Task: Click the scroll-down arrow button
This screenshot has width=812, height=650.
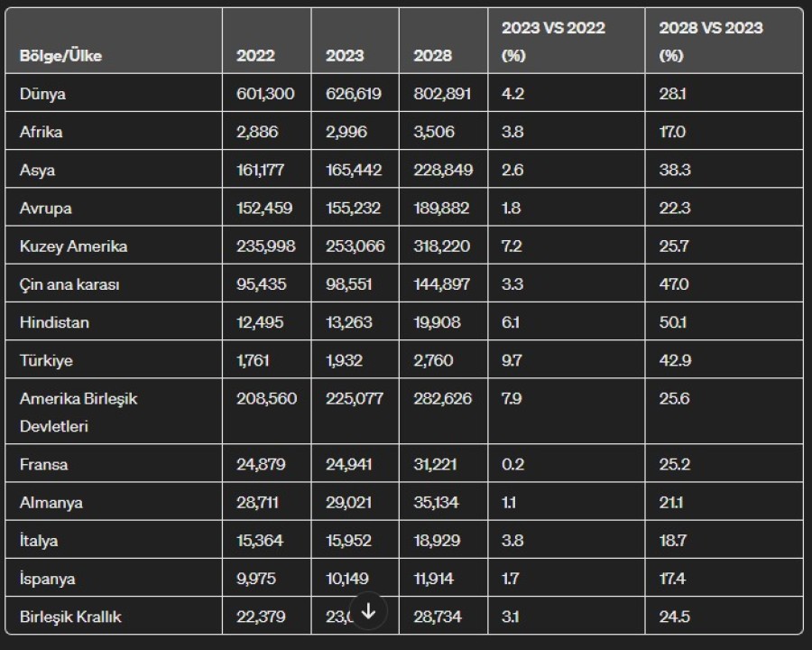Action: (368, 611)
